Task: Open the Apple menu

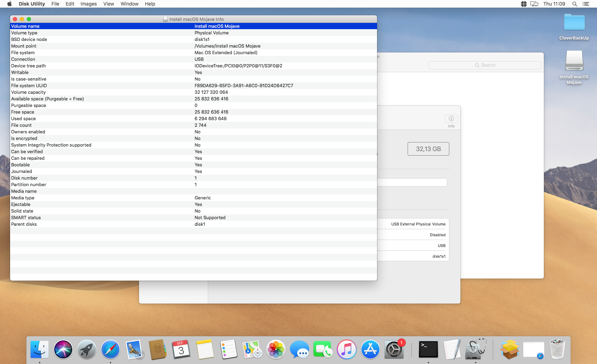Action: [x=9, y=4]
